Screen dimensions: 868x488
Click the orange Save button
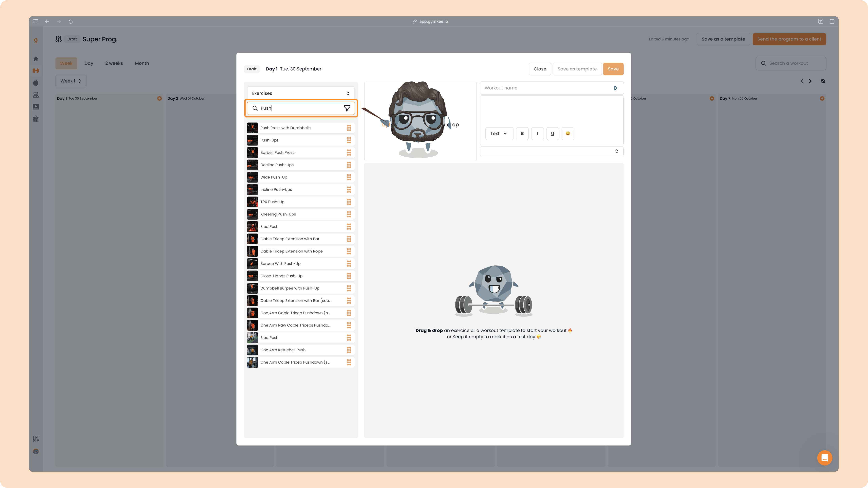(613, 69)
